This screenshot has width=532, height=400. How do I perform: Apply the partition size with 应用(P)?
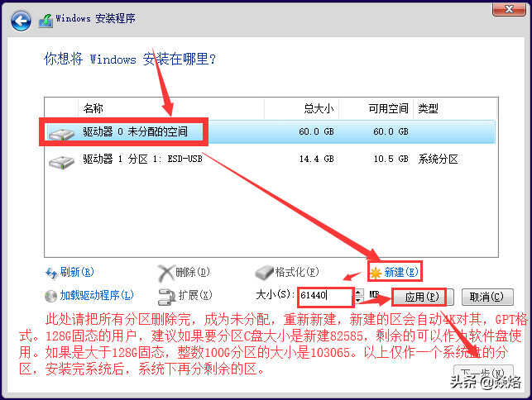coord(423,298)
